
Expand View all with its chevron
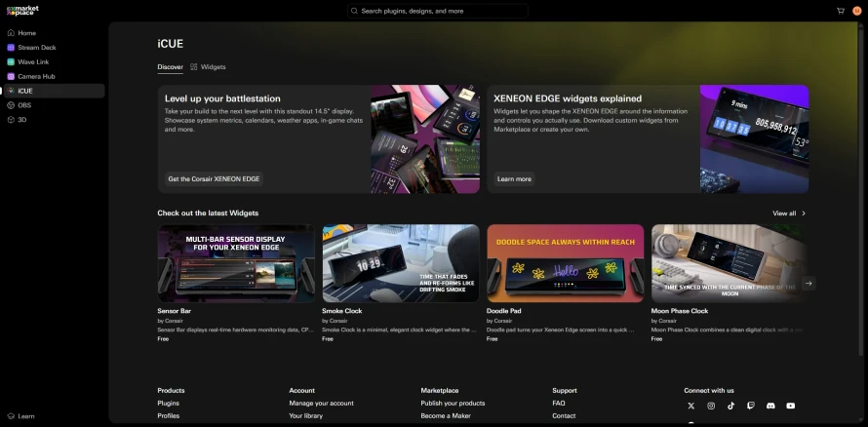804,213
